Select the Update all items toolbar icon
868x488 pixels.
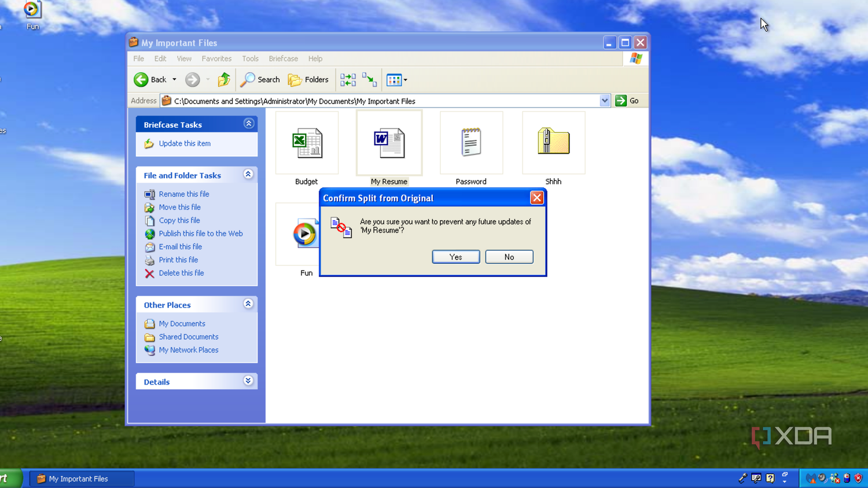click(348, 79)
